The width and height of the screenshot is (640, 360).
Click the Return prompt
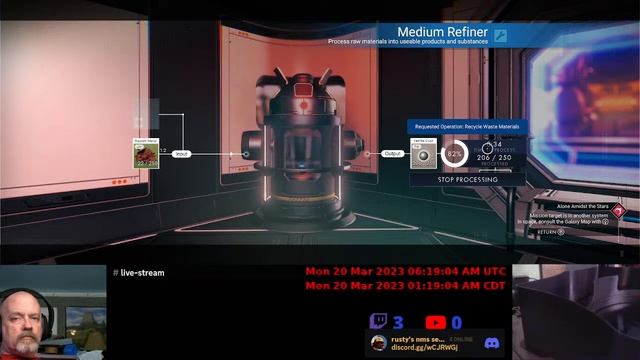point(550,232)
